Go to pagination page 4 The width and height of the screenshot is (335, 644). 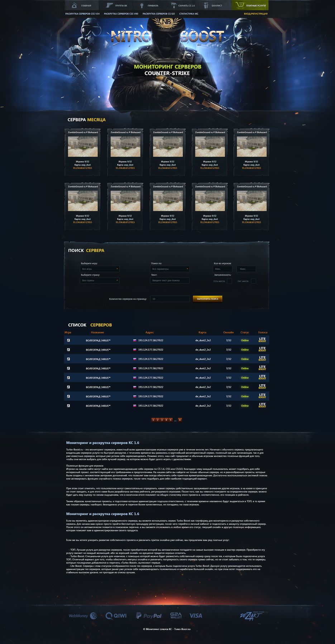[166, 420]
